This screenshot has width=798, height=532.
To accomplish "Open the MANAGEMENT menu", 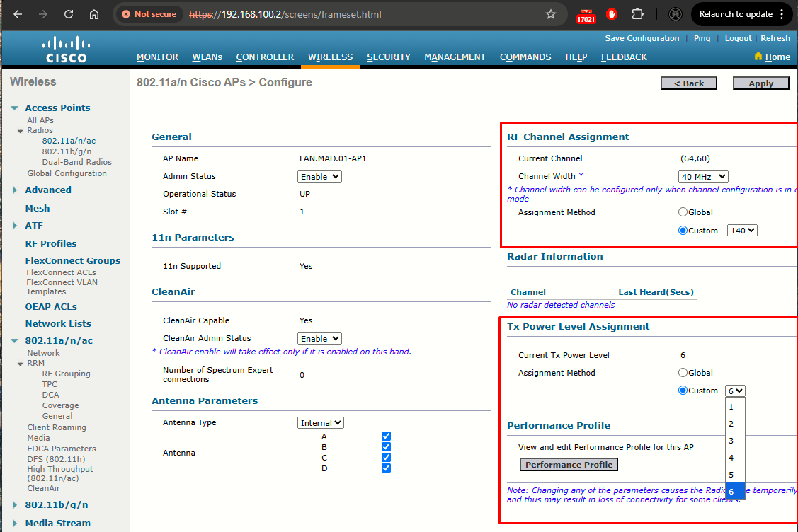I will click(455, 57).
